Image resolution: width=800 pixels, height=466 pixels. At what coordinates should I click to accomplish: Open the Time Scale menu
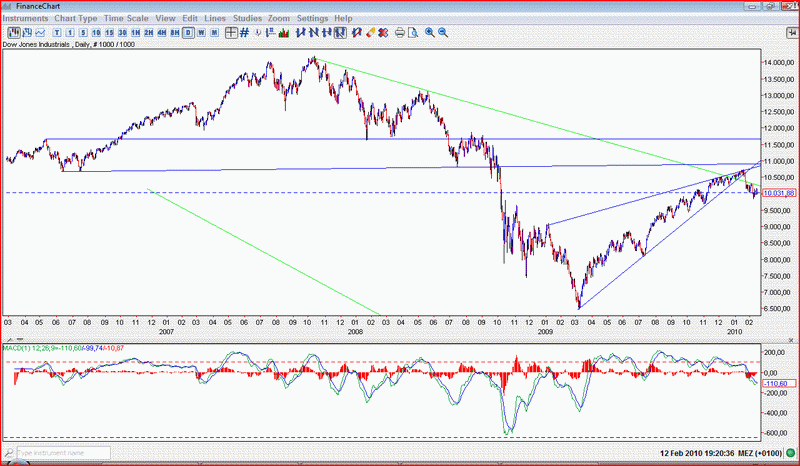[x=126, y=18]
